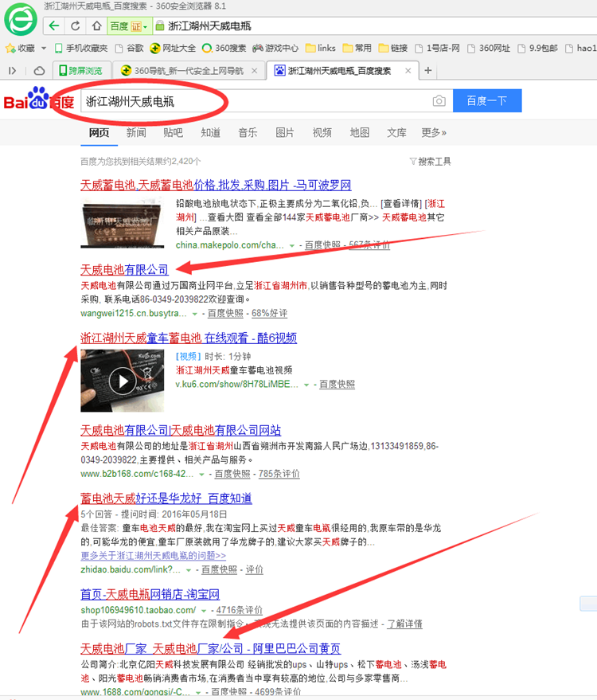Open new tab with plus button
Screen dimensions: 597x700
coord(428,71)
